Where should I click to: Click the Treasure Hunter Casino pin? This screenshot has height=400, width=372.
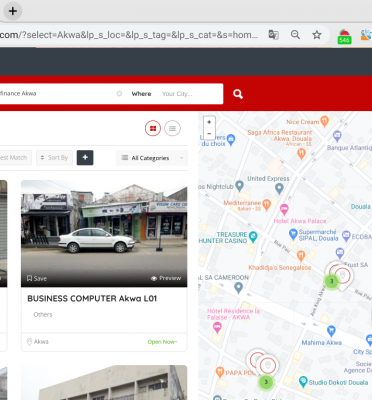[x=253, y=237]
